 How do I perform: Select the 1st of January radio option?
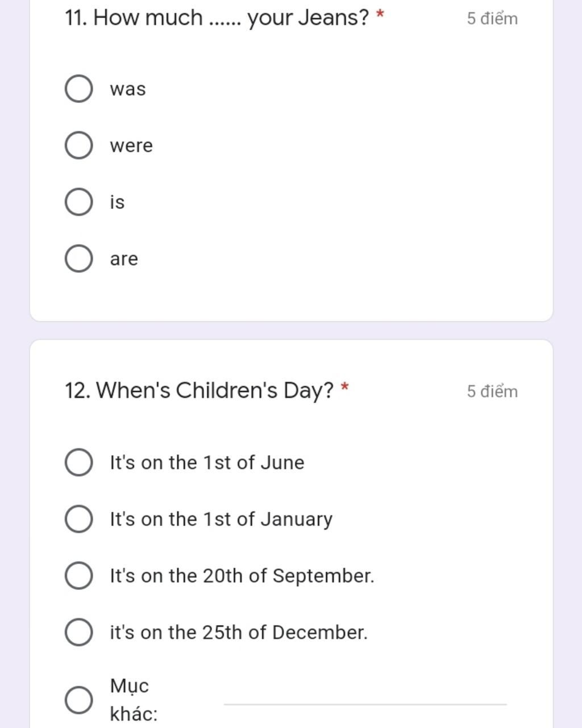pyautogui.click(x=79, y=519)
